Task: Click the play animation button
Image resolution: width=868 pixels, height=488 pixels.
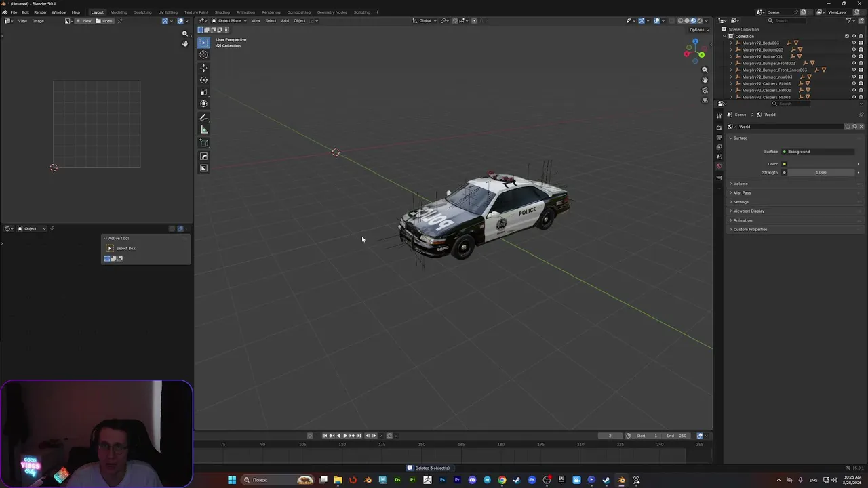Action: 345,436
